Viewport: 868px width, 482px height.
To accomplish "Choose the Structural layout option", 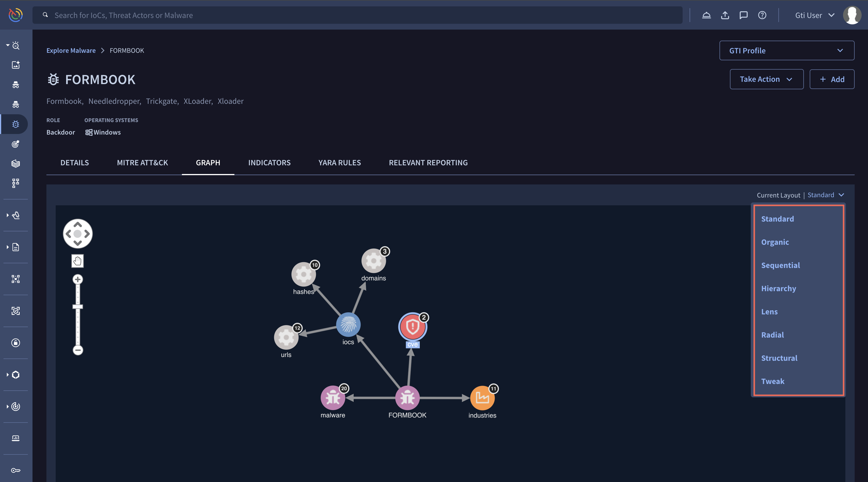I will (779, 358).
